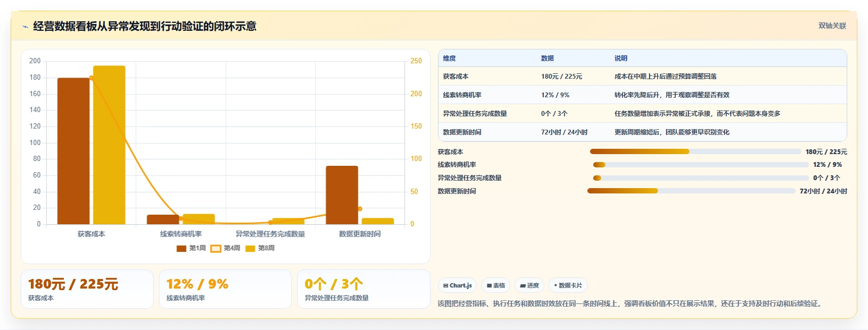Toggle the 第8周 legend swatch
The height and width of the screenshot is (330, 868).
point(250,248)
